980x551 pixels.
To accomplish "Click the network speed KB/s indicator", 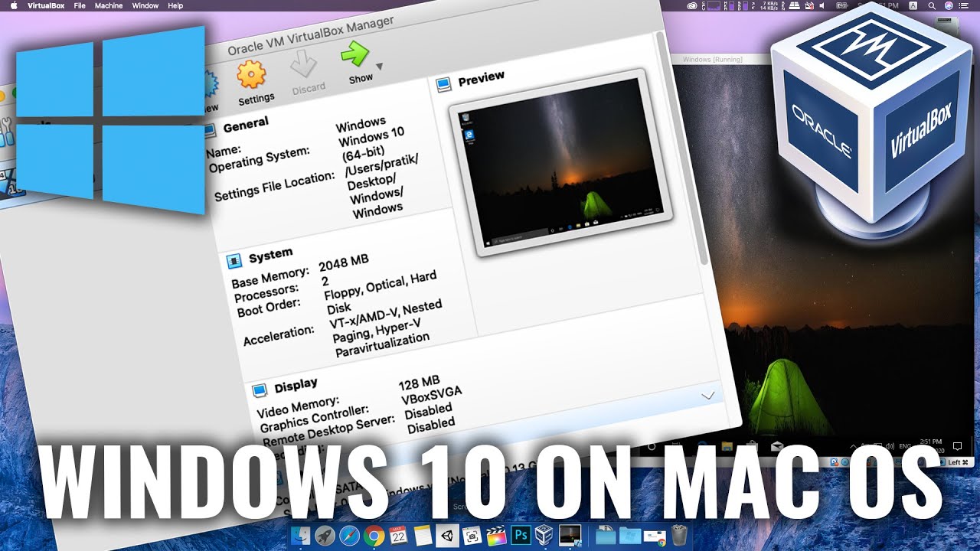I will [768, 5].
